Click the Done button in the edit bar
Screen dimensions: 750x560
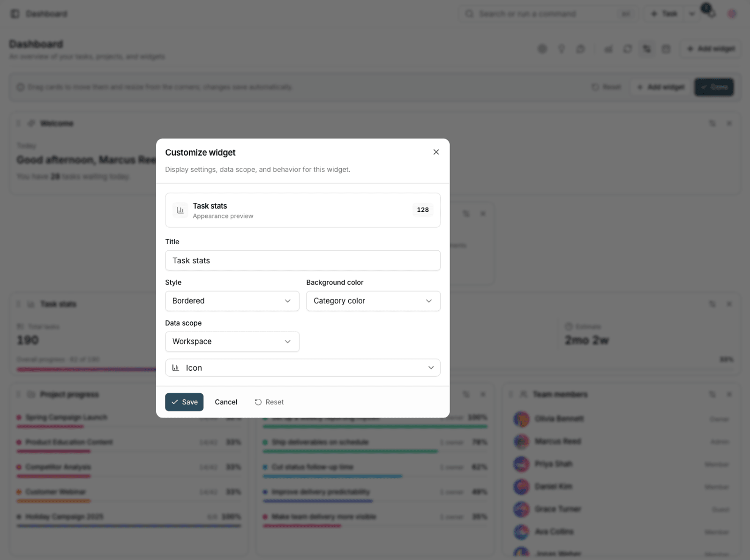pos(714,87)
